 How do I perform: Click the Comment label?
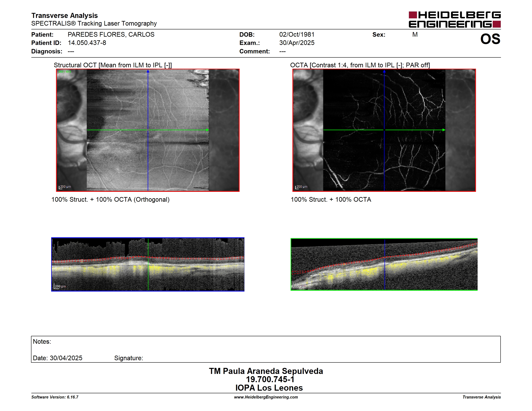(255, 51)
